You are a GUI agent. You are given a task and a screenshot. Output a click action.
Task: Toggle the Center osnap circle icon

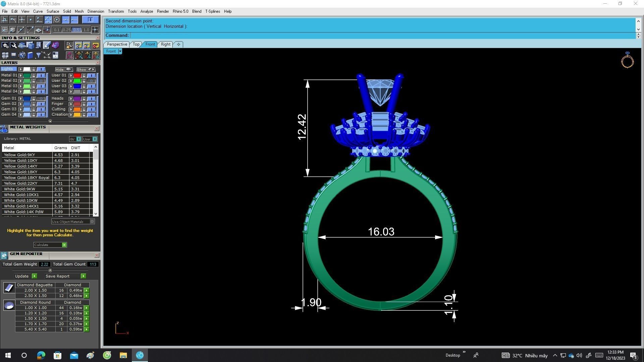[57, 20]
